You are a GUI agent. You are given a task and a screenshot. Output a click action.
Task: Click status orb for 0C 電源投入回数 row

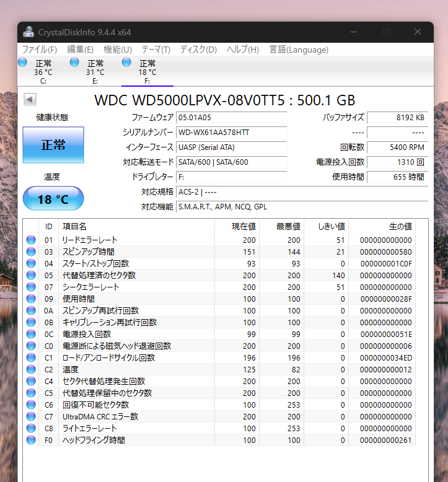click(31, 334)
